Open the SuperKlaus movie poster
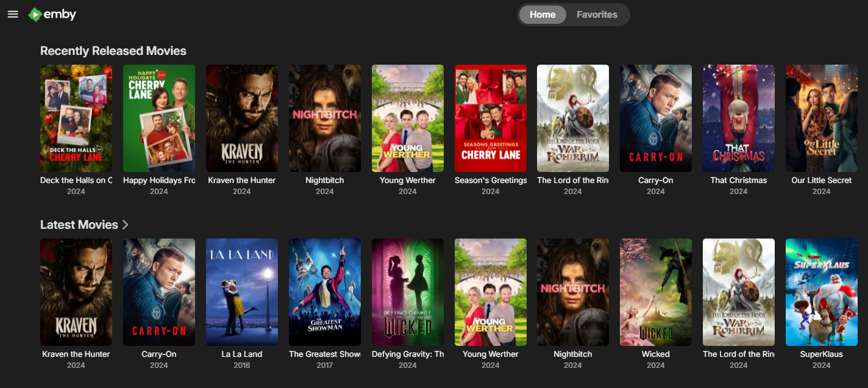The width and height of the screenshot is (868, 388). coord(822,292)
